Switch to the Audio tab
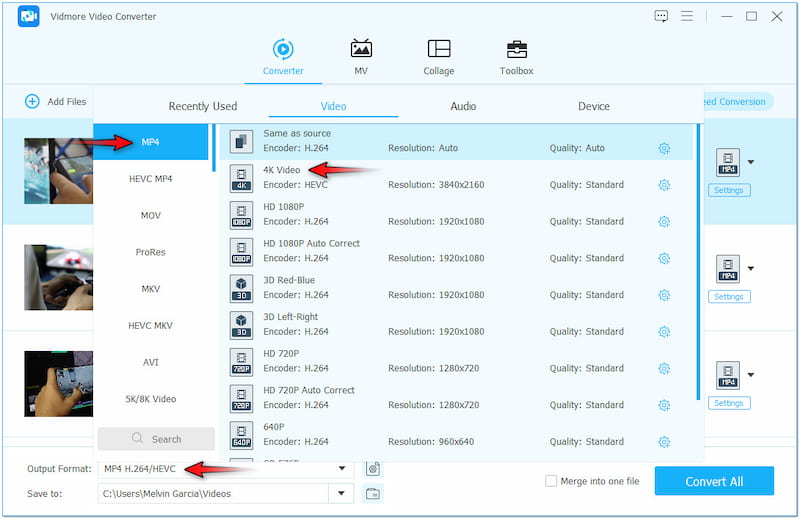Screen dimensions: 800x519 pos(463,106)
